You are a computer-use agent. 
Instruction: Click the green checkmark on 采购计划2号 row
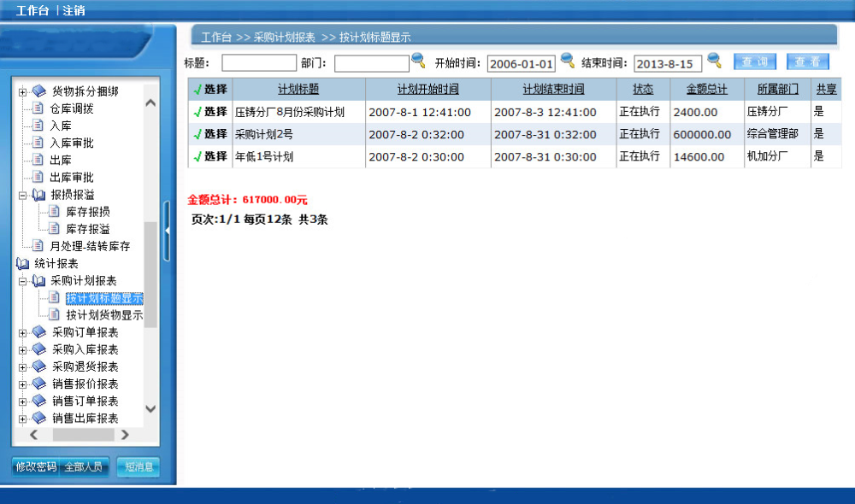click(x=198, y=134)
